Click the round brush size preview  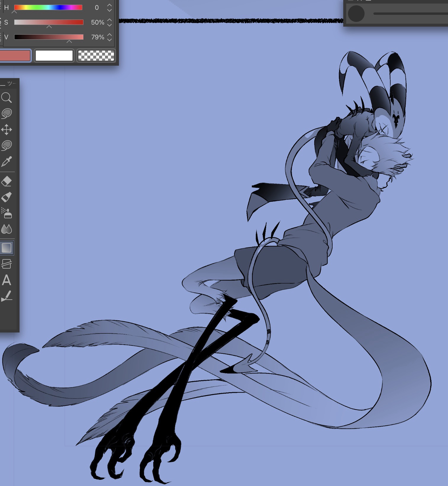click(x=356, y=14)
